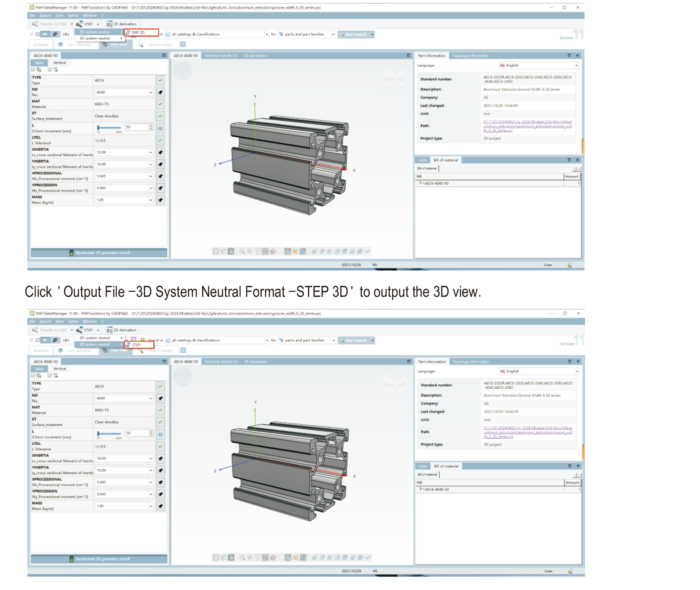Click the info icon in lower screenshot L row
This screenshot has height=590, width=700.
coord(160,434)
